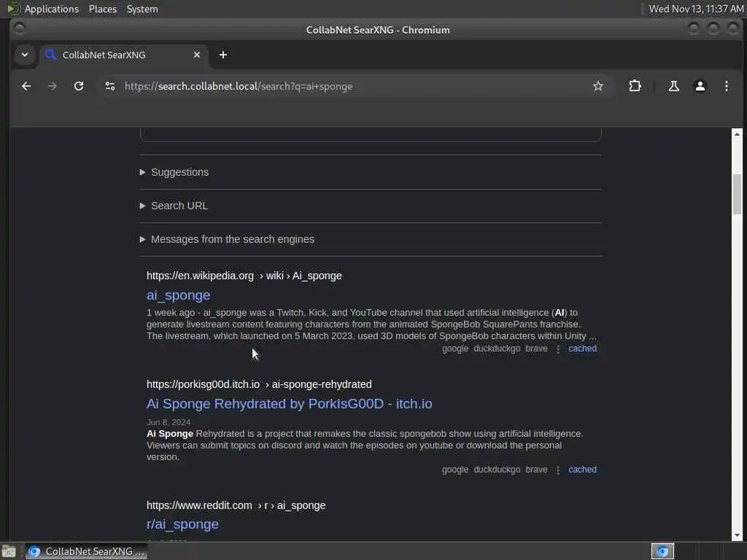
Task: Open Ai Sponge Rehydrated itch.io result
Action: 289,404
